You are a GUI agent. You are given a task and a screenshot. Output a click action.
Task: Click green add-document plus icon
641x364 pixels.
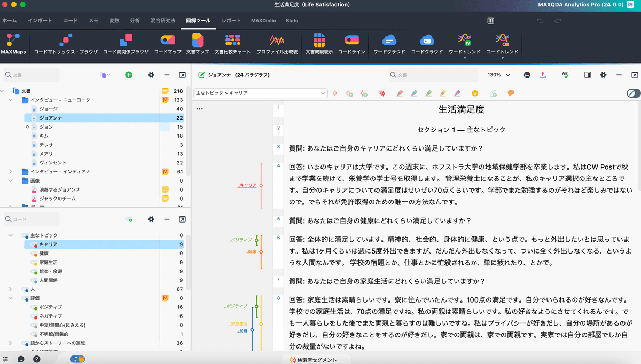128,75
